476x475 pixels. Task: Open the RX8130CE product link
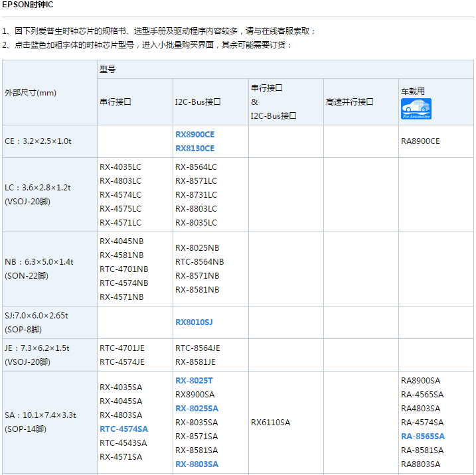pos(195,148)
